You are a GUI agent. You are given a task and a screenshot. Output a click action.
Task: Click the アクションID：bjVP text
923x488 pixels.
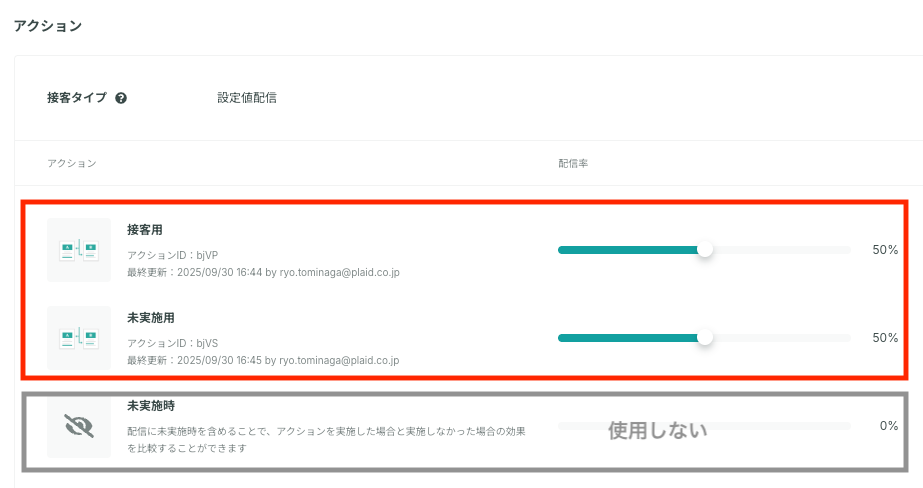tap(172, 255)
